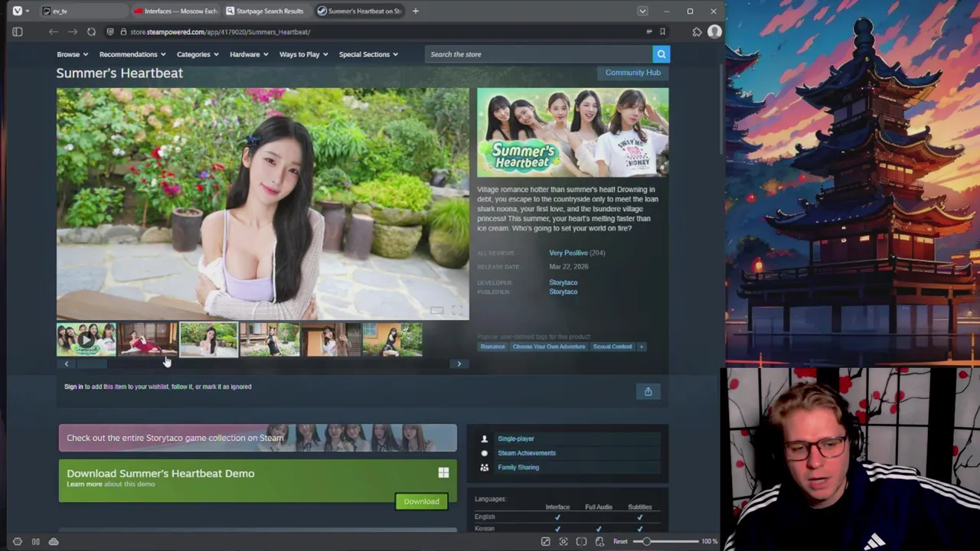
Task: Switch to the ev_tv tab
Action: tap(83, 11)
